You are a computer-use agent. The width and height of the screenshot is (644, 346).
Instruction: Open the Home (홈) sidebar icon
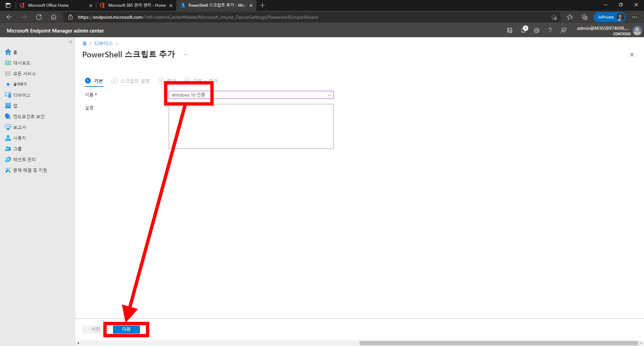click(x=8, y=52)
